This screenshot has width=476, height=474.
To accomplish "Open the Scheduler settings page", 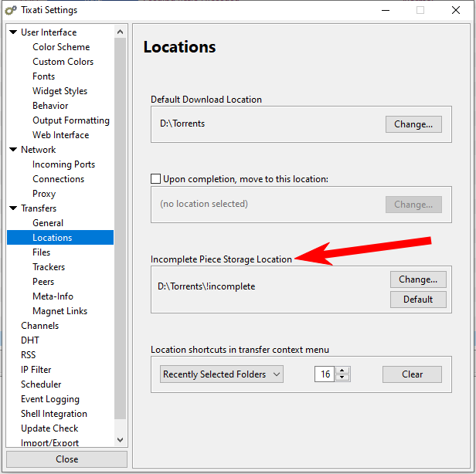I will [x=41, y=384].
